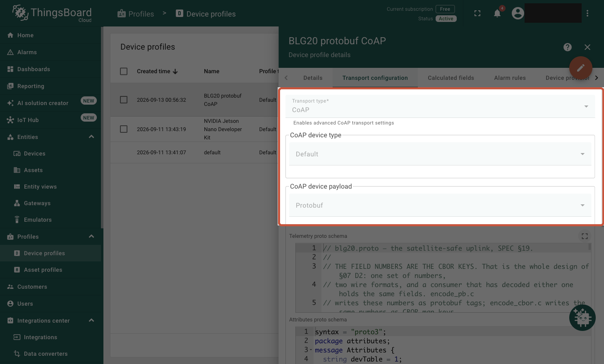Open Alarms in the sidebar
This screenshot has height=364, width=604.
tap(50, 52)
